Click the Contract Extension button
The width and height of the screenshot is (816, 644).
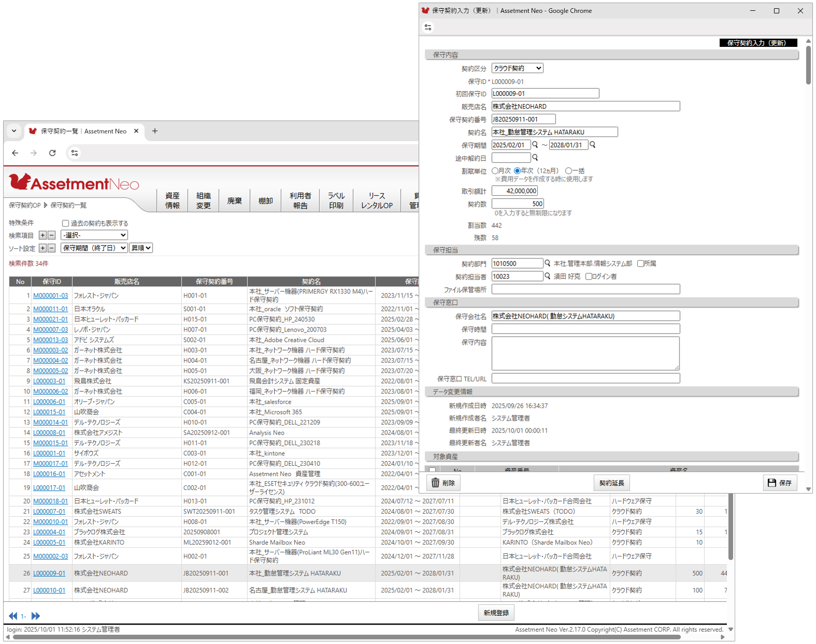[x=611, y=483]
